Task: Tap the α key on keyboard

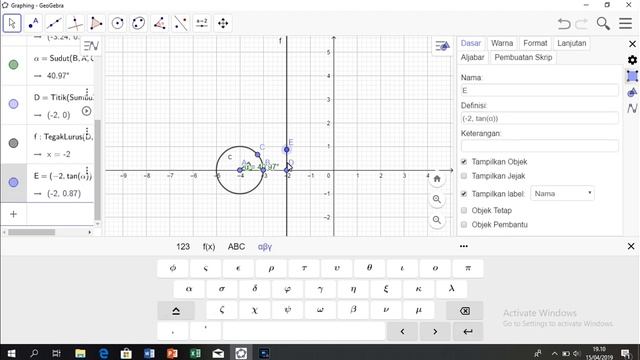Action: pos(189,289)
